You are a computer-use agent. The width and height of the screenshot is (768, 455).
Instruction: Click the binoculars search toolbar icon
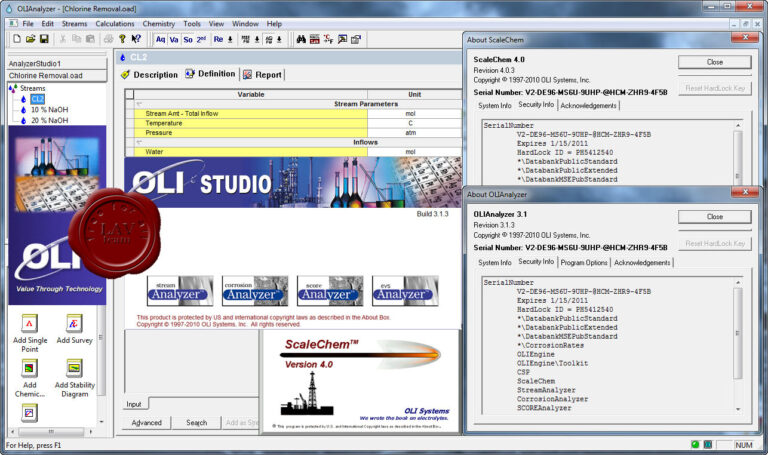pyautogui.click(x=301, y=39)
